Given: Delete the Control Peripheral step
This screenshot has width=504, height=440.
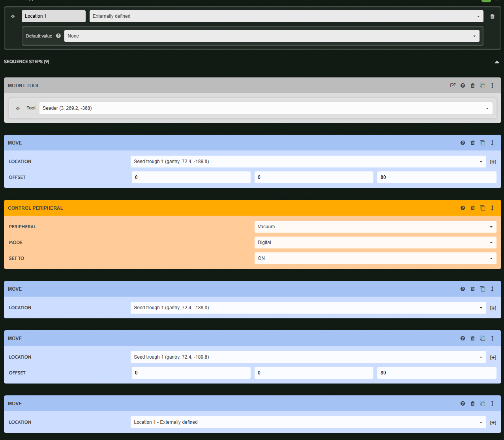Looking at the screenshot, I should [472, 208].
